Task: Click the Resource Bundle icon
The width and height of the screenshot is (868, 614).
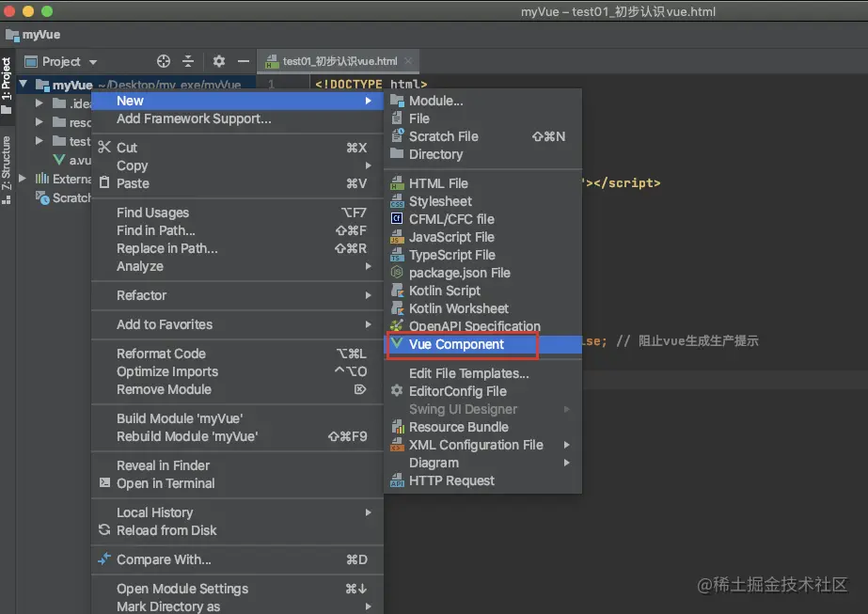Action: (397, 427)
